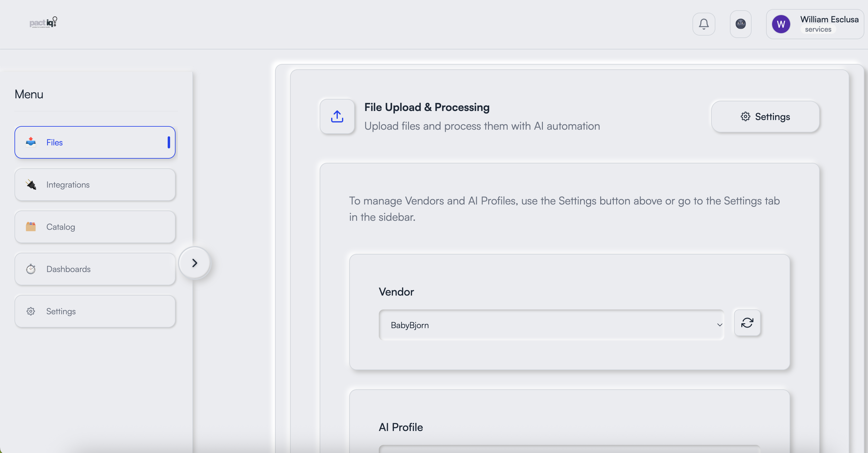This screenshot has height=453, width=868.
Task: Open Integrations from the sidebar menu
Action: pos(95,185)
